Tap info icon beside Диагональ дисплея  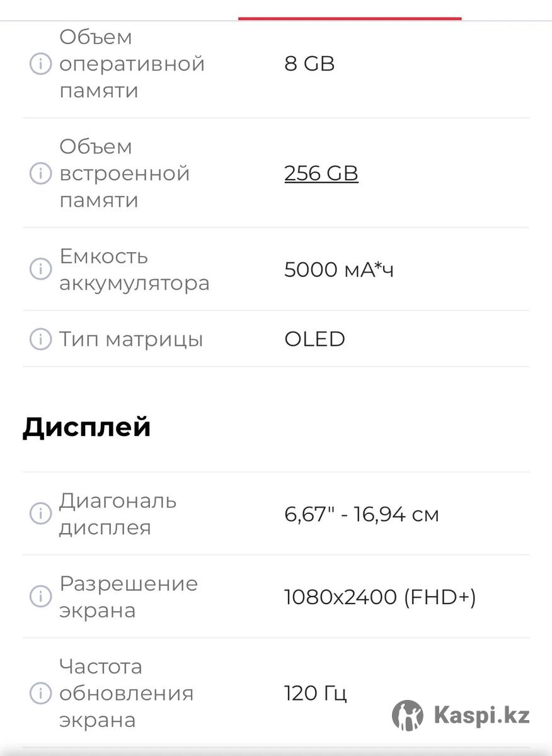(40, 514)
